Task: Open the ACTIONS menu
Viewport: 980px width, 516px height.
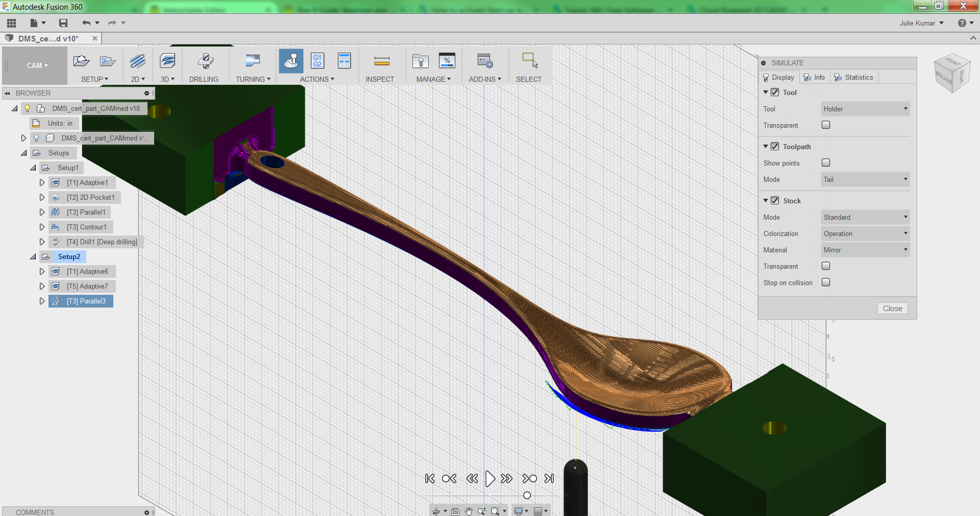Action: (x=317, y=79)
